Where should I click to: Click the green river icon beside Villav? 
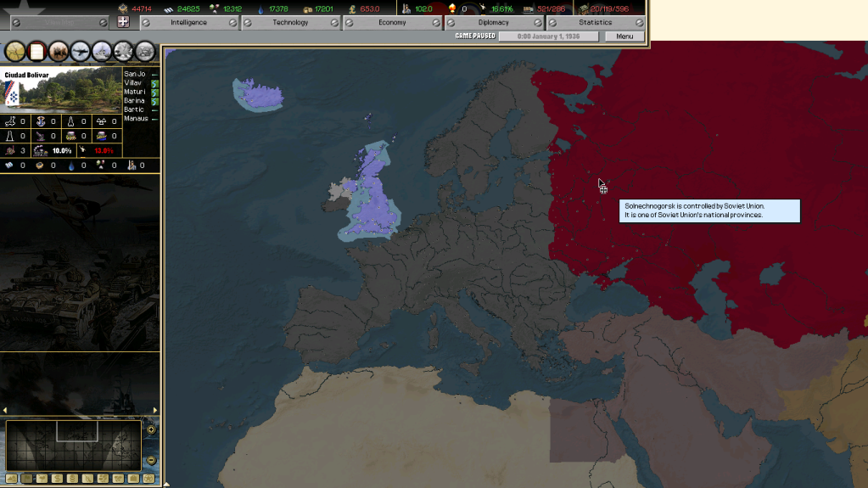point(155,83)
